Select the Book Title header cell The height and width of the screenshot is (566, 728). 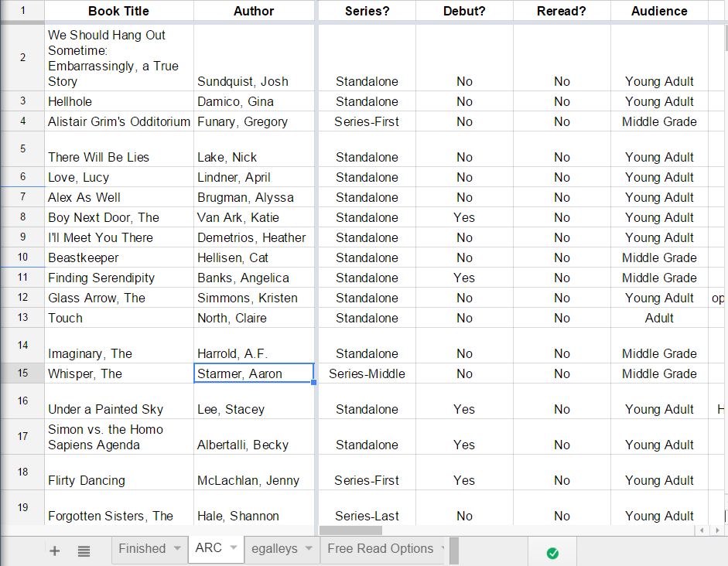click(118, 11)
